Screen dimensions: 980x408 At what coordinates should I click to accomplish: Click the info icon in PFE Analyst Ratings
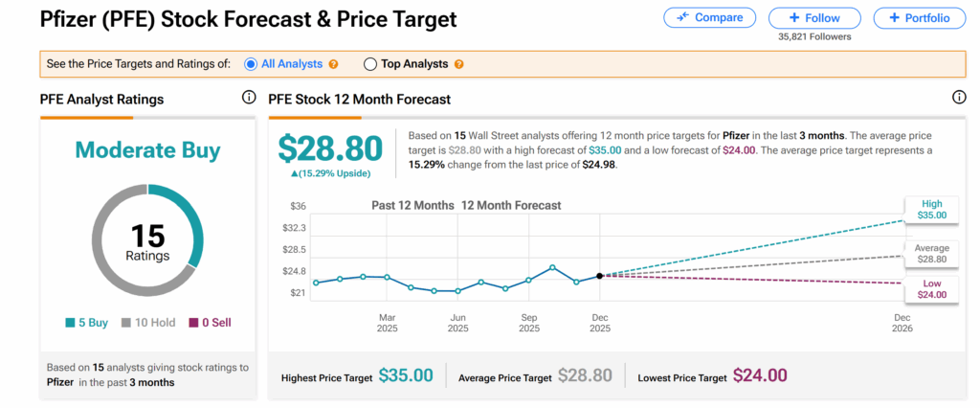tap(249, 98)
